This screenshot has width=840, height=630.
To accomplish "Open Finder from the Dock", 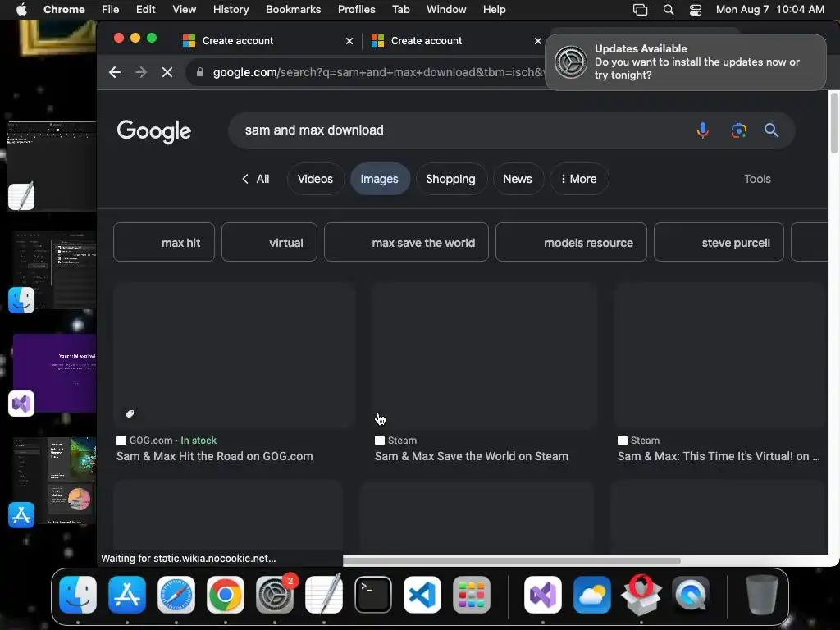I will click(78, 595).
